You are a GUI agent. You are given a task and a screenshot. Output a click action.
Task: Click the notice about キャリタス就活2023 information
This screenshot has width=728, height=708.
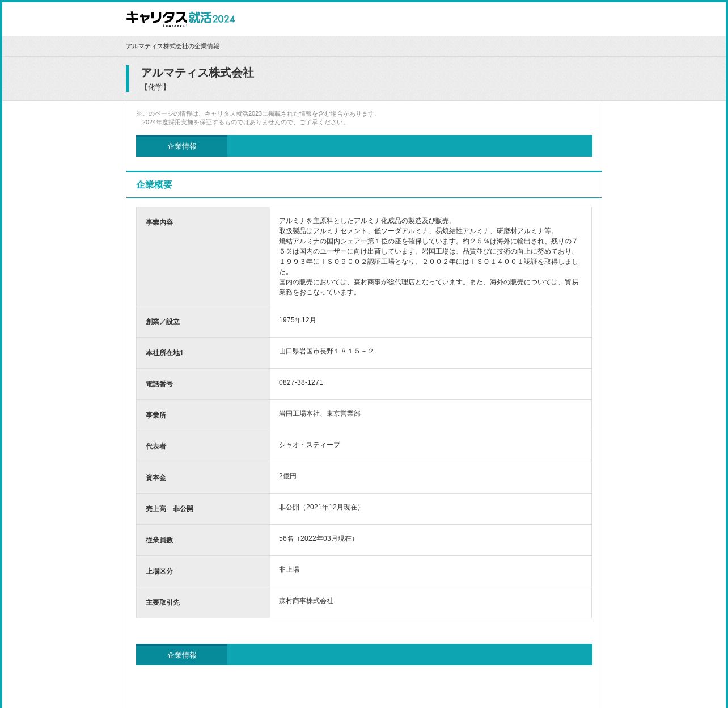tap(257, 118)
